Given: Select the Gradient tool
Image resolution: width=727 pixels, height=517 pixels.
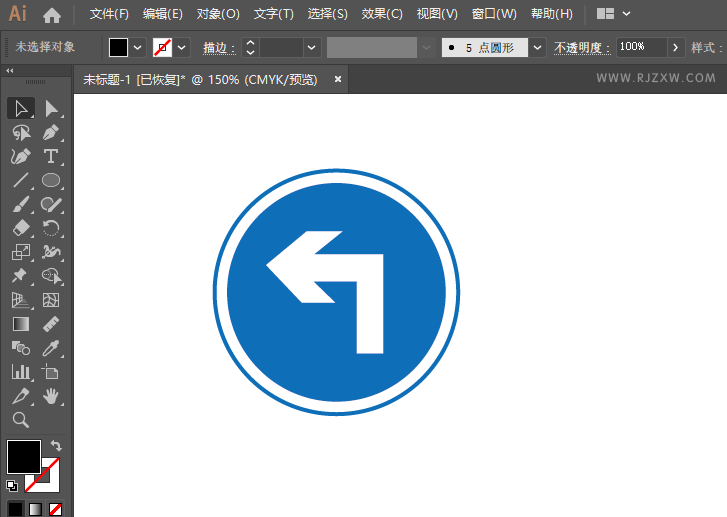Looking at the screenshot, I should [20, 324].
